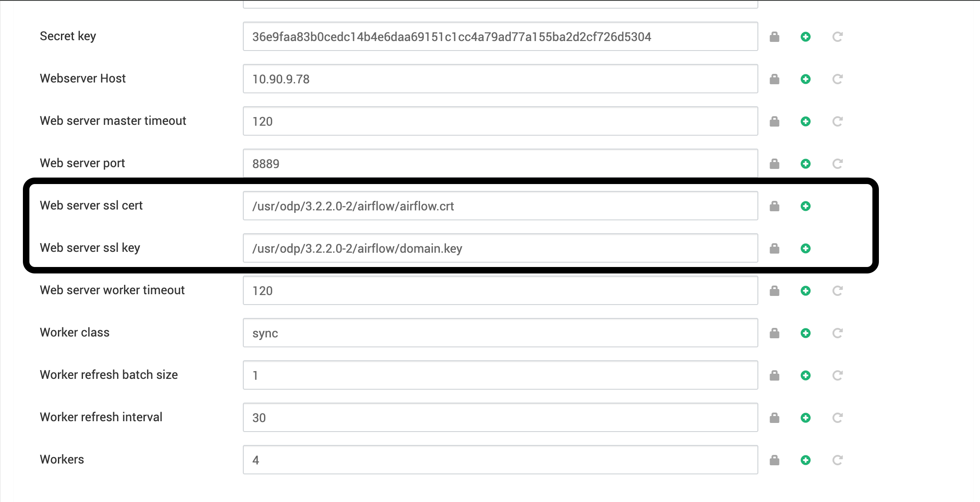Click the Web server ssl cert path field
Screen dimensions: 980x502
coord(500,206)
